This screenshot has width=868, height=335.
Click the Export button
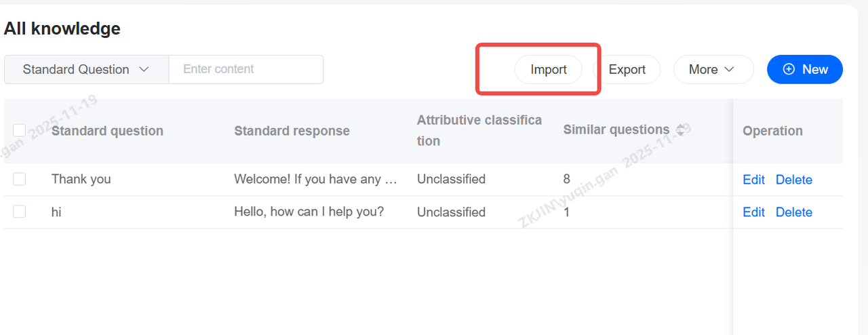[x=627, y=69]
